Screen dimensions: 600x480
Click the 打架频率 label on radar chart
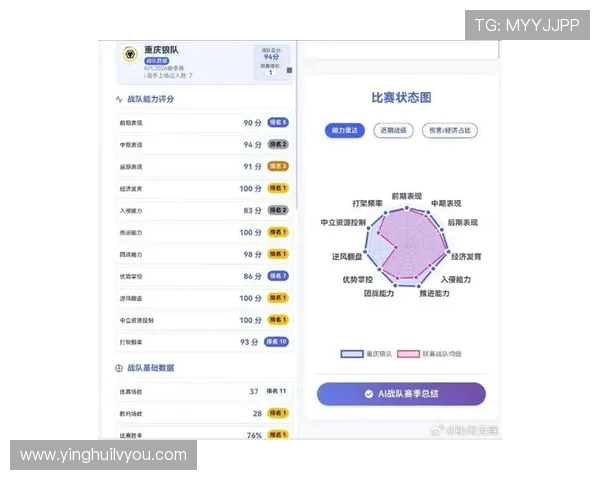pyautogui.click(x=367, y=203)
